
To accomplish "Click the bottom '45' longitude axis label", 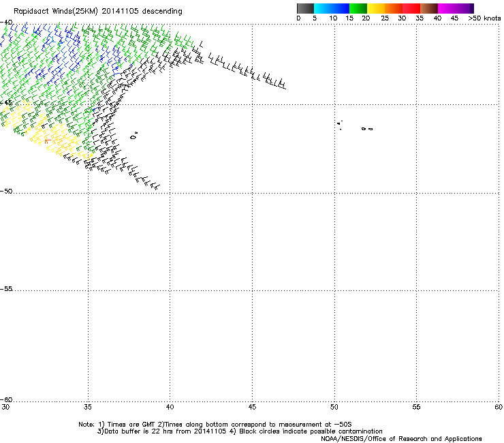I will click(x=252, y=407).
